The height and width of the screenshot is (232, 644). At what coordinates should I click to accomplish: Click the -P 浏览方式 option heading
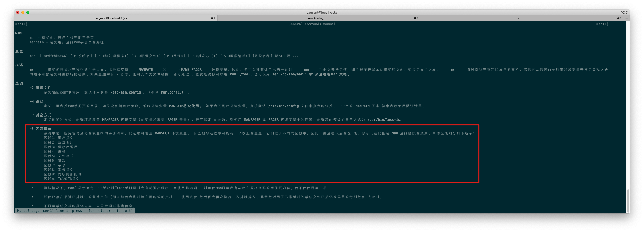40,115
